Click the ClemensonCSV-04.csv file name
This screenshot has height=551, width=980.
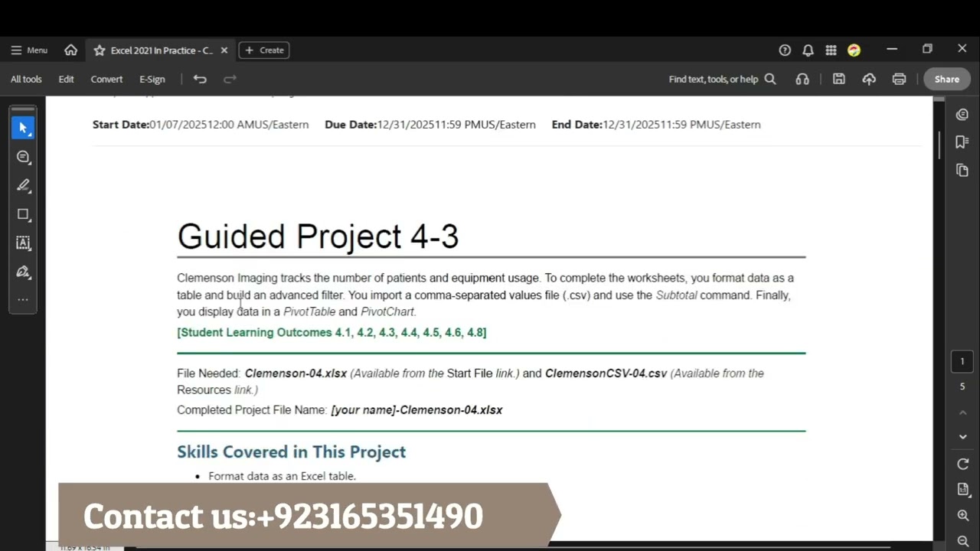[x=606, y=373]
